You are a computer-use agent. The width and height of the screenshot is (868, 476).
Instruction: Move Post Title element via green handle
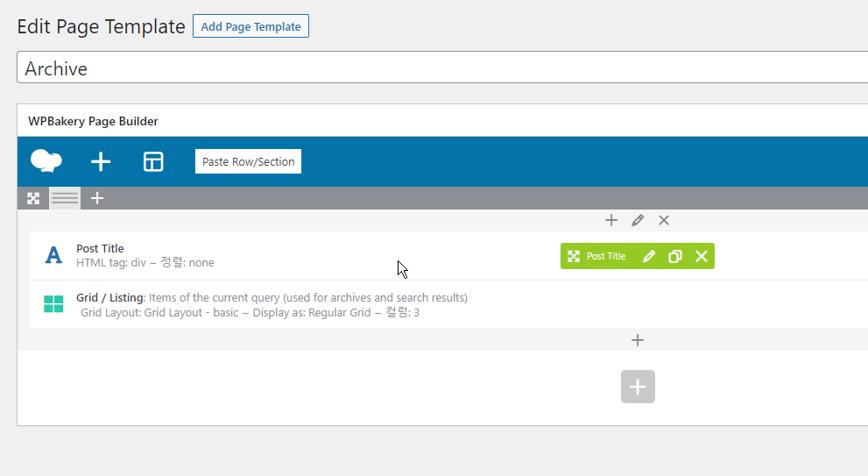574,256
